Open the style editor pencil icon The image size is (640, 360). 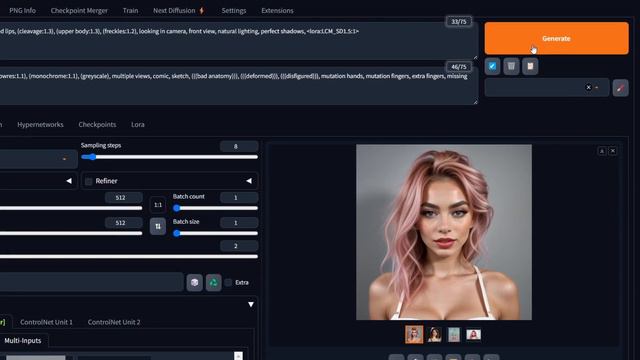pyautogui.click(x=620, y=88)
